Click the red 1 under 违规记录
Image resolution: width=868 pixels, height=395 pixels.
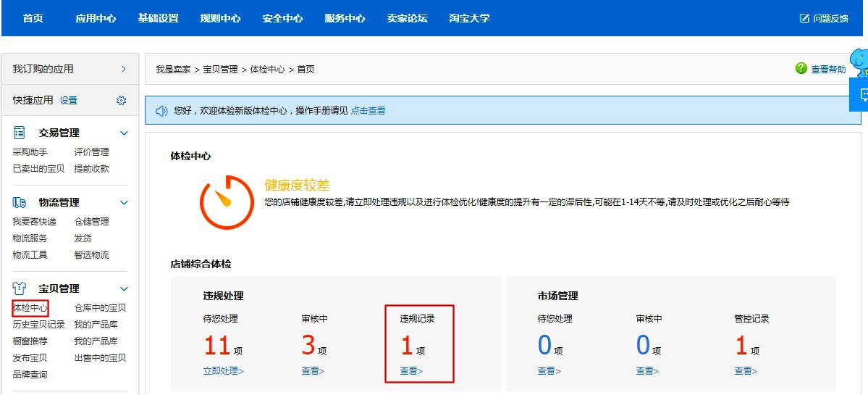coord(407,346)
